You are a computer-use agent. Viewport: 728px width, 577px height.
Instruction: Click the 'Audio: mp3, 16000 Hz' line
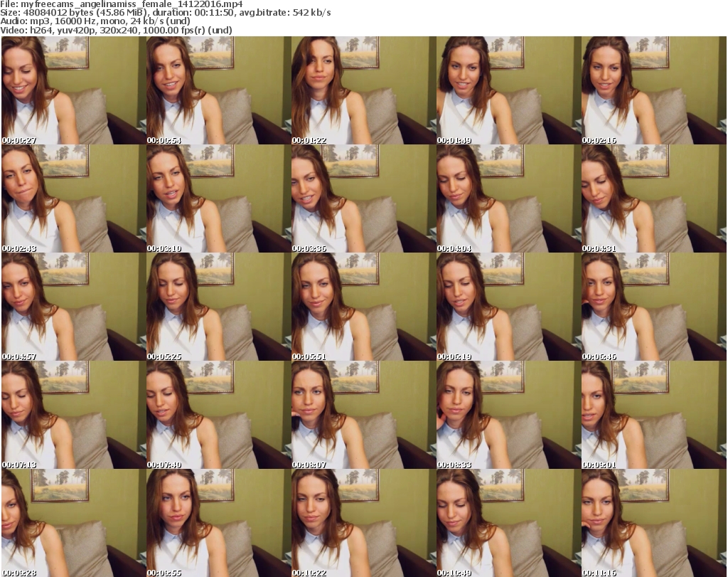coord(95,21)
